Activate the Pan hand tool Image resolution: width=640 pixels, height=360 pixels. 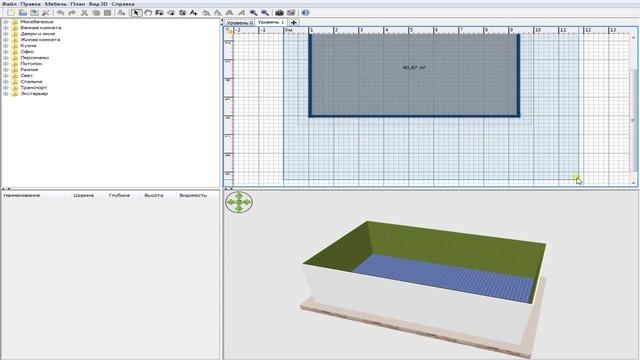(148, 13)
